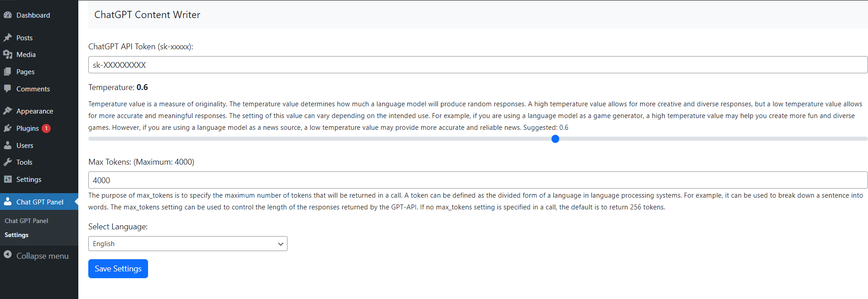This screenshot has height=299, width=868.
Task: Click the Tools wrench icon
Action: coord(7,162)
